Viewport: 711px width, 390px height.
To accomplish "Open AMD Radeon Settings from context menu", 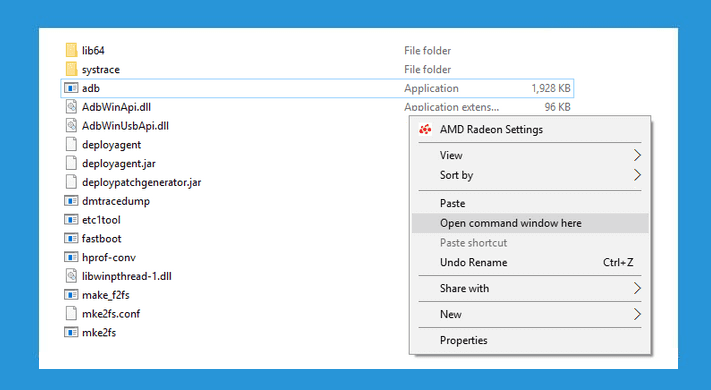I will pos(530,130).
